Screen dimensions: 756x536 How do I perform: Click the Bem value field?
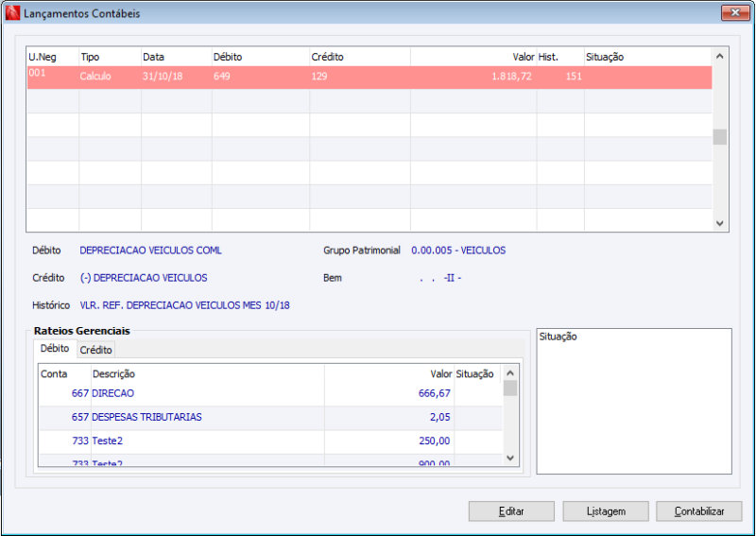pos(440,278)
